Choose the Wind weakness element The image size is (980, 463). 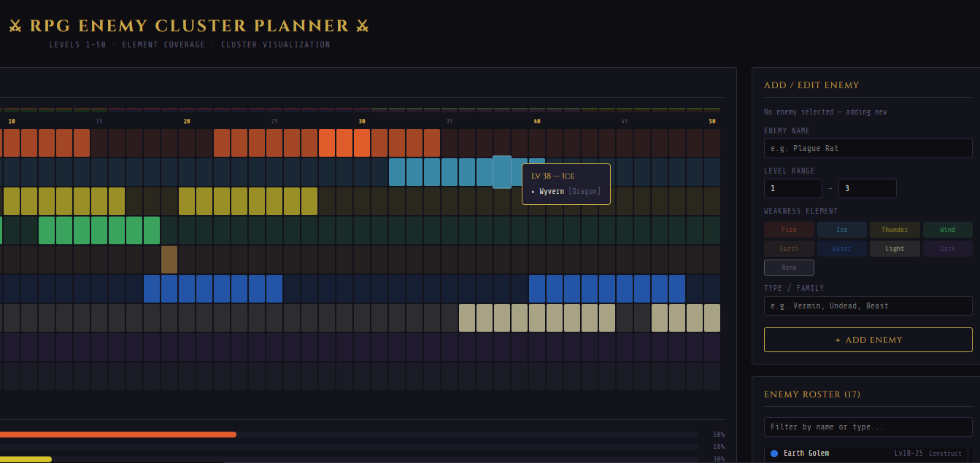947,230
